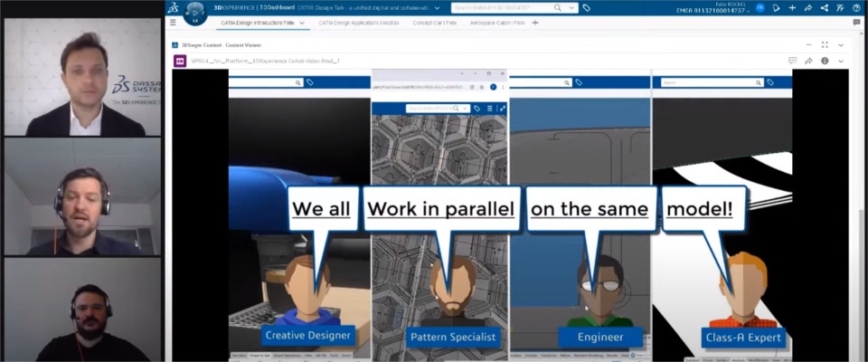The image size is (868, 362).
Task: Open the hamburger menu below the compass
Action: point(174,23)
